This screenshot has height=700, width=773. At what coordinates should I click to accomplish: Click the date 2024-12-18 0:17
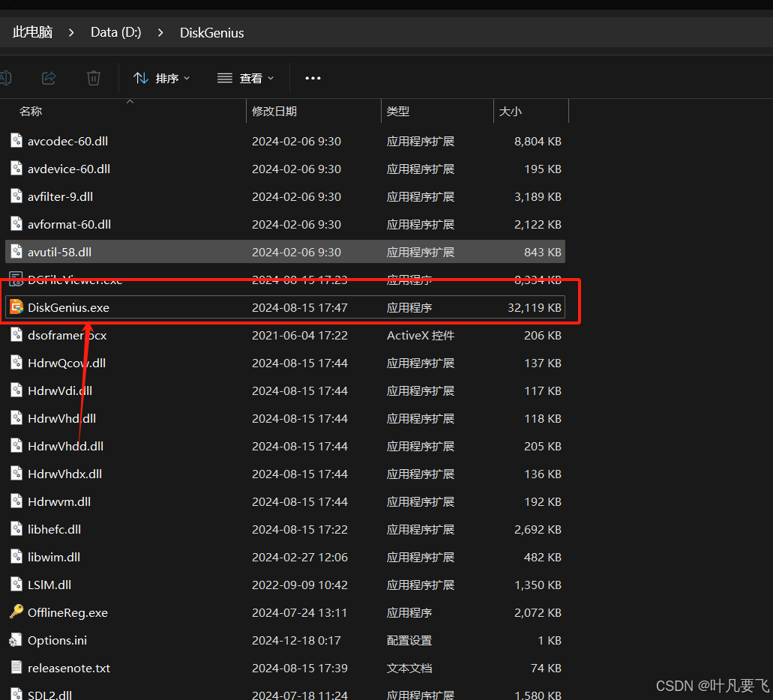click(296, 640)
